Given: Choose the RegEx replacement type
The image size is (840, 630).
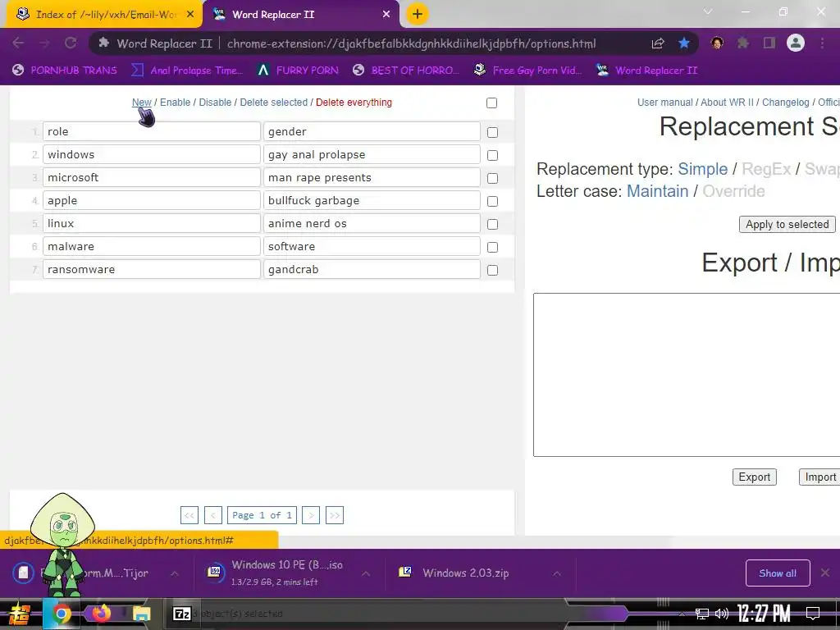Looking at the screenshot, I should [766, 169].
